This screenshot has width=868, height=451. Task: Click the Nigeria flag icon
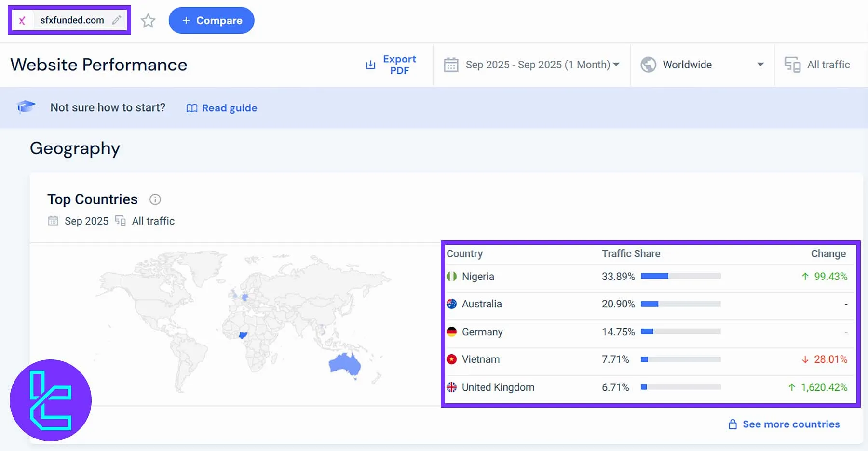[451, 277]
